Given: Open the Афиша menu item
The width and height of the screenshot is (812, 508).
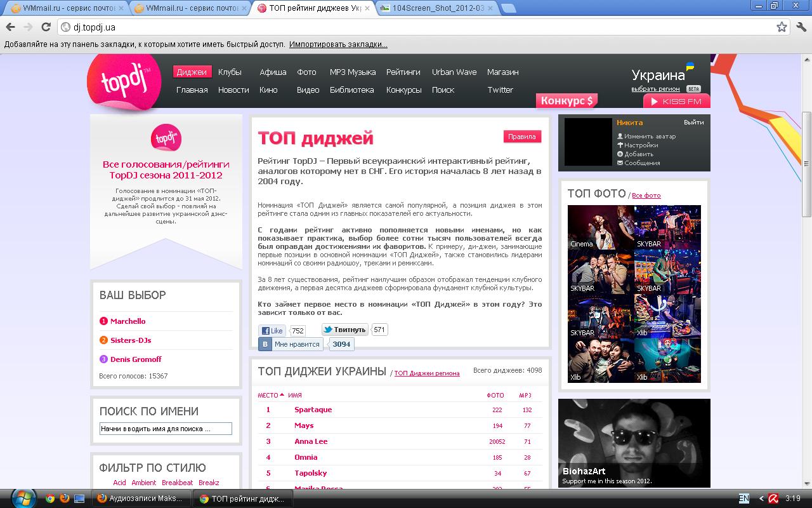Looking at the screenshot, I should coord(273,72).
